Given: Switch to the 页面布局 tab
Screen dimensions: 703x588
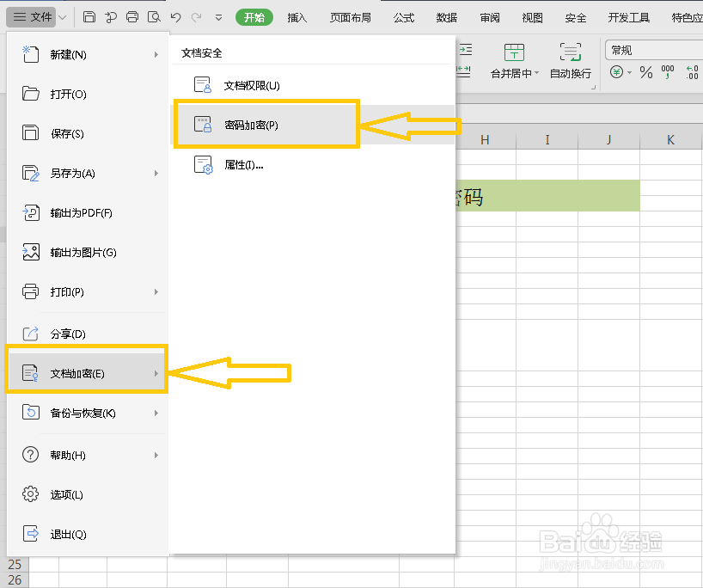Looking at the screenshot, I should pyautogui.click(x=351, y=17).
